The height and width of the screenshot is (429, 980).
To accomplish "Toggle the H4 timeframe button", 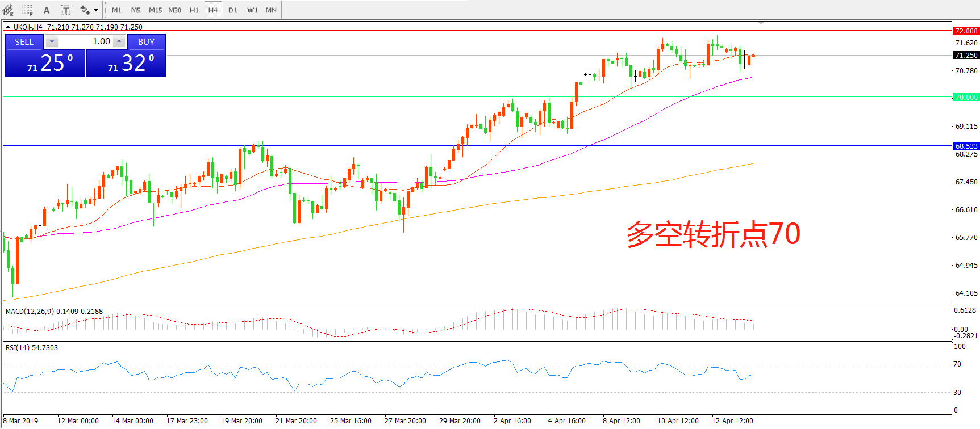I will tap(213, 10).
